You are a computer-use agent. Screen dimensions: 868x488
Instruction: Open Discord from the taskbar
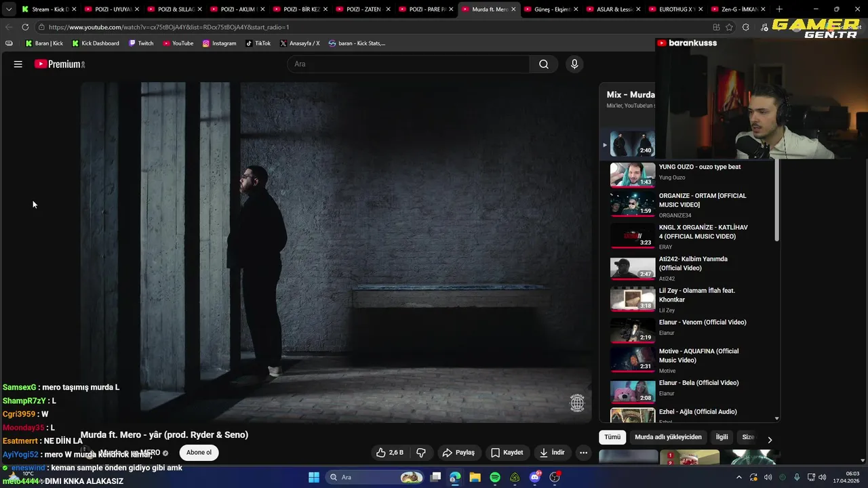tap(535, 477)
